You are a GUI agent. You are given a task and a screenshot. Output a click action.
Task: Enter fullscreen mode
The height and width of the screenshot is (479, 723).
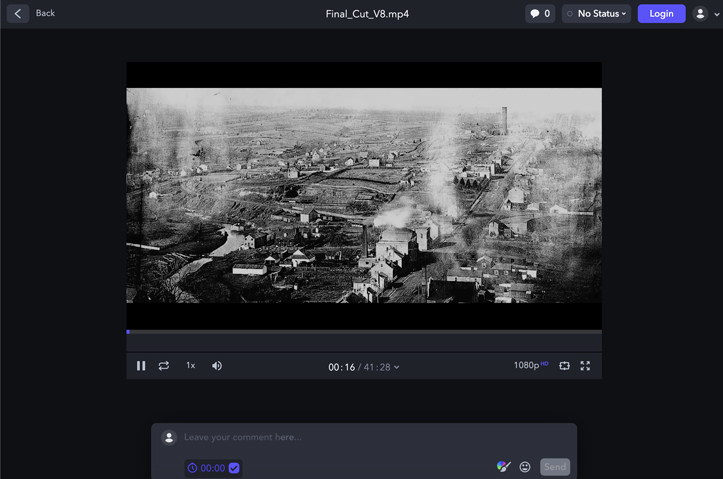585,366
